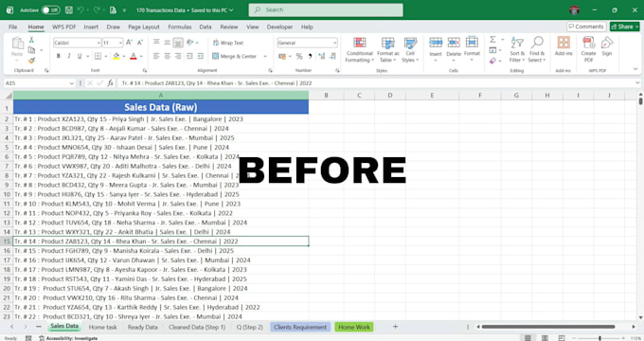Toggle the AutoSave switch

51,9
